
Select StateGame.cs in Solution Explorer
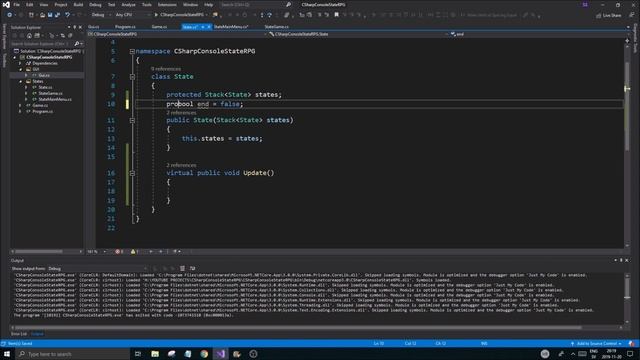pos(50,93)
